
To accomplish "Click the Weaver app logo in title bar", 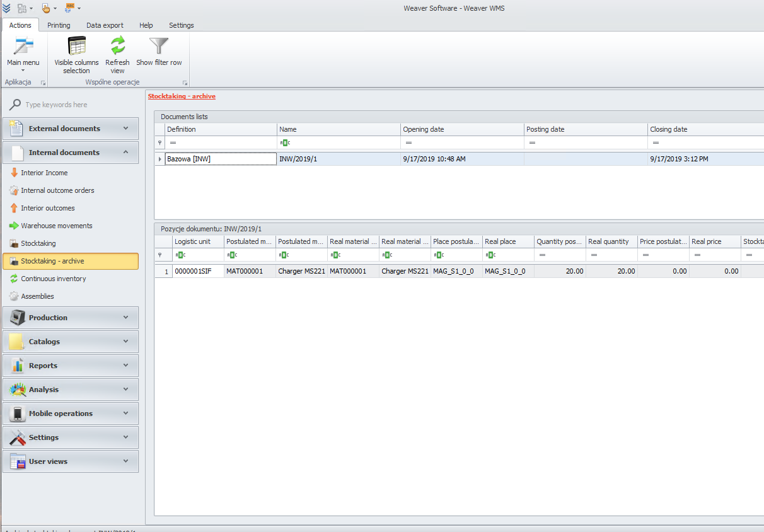I will point(6,8).
